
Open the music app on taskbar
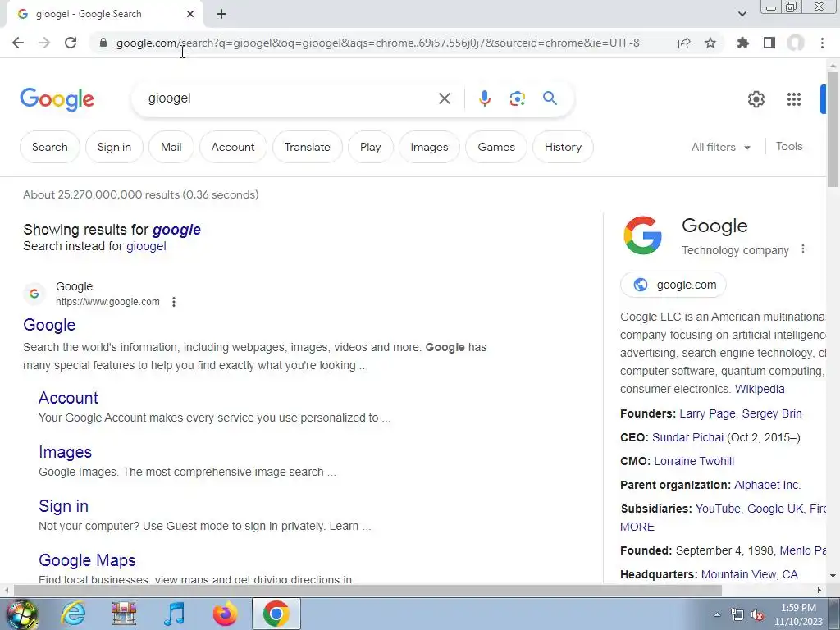tap(174, 614)
